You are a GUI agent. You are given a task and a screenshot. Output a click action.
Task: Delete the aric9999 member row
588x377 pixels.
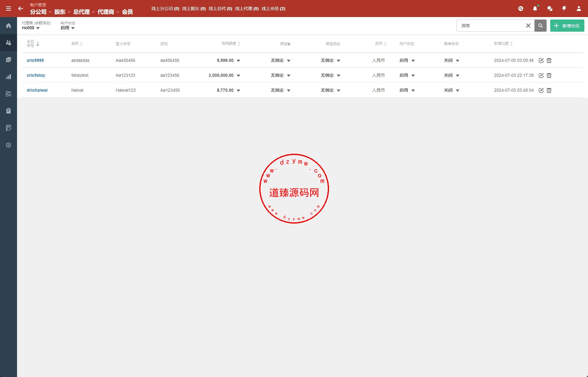(x=549, y=60)
